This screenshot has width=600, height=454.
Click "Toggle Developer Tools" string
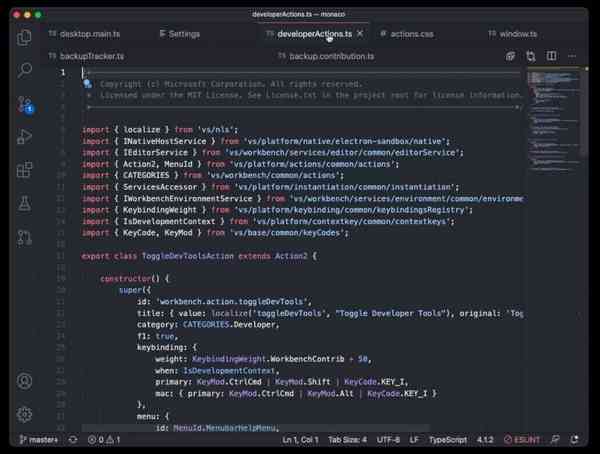click(x=389, y=313)
